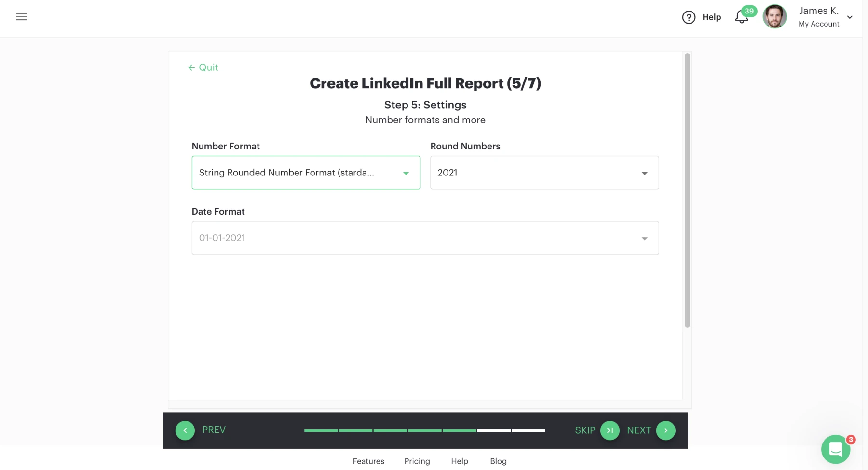Viewport: 868px width, 470px height.
Task: Open Round Numbers dropdown showing 2021
Action: pyautogui.click(x=544, y=173)
